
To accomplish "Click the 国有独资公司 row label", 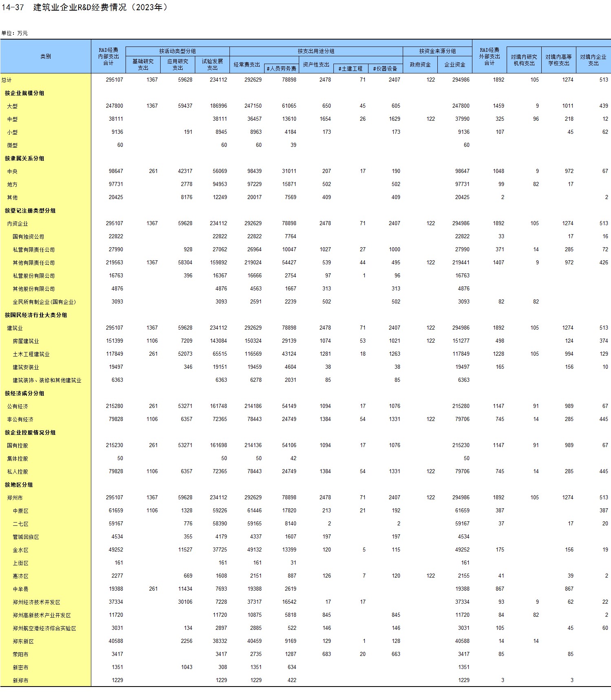I will tap(29, 237).
